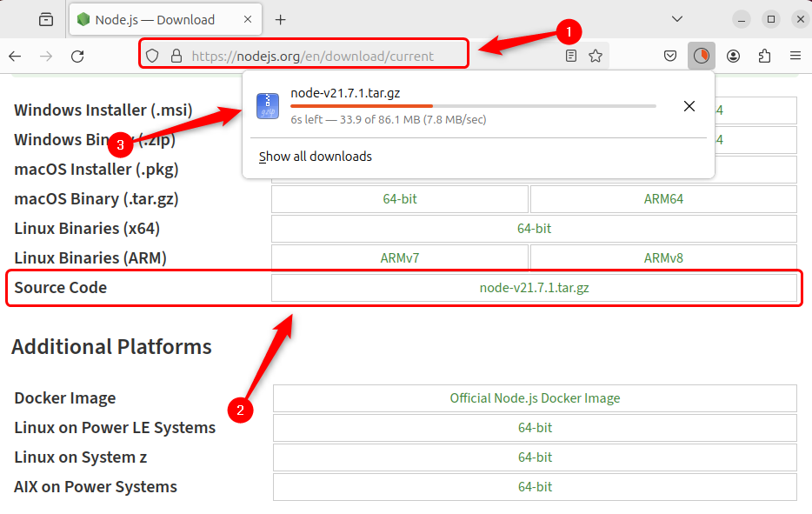812x514 pixels.
Task: Download AIX on Power Systems 64-bit
Action: [535, 486]
